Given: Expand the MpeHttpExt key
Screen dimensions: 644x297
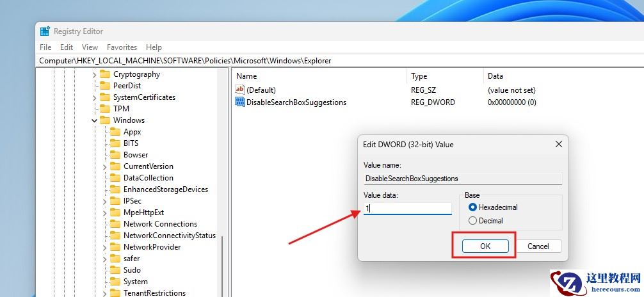Looking at the screenshot, I should pyautogui.click(x=105, y=213).
